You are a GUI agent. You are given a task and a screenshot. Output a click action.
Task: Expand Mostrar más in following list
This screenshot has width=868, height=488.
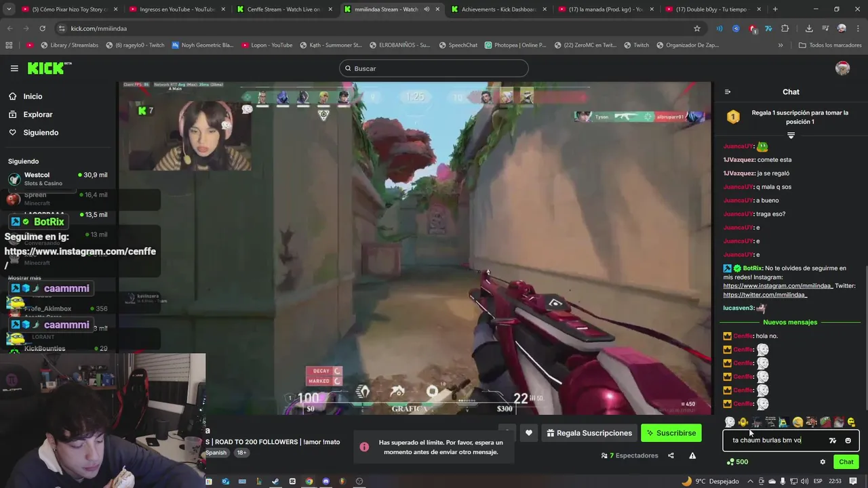(x=24, y=278)
